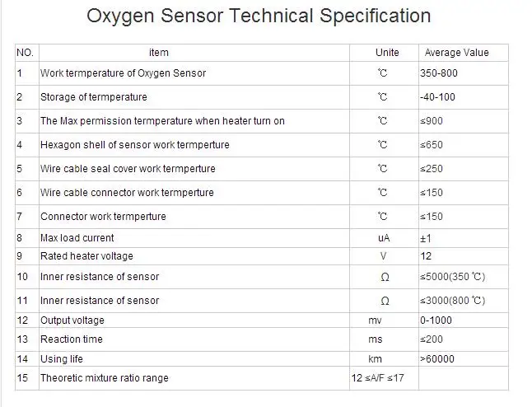Click the Reaction time item
Screen dimensions: 532x407
[x=72, y=339]
